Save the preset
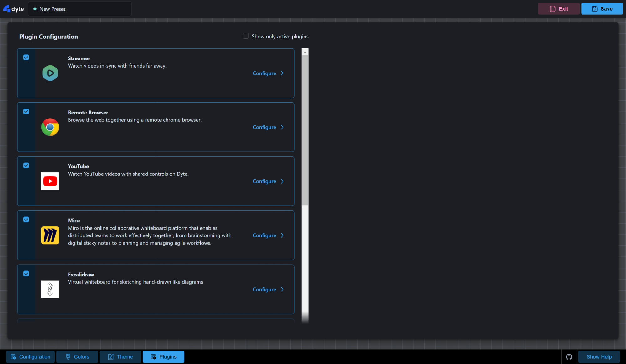626x364 pixels. pyautogui.click(x=602, y=9)
